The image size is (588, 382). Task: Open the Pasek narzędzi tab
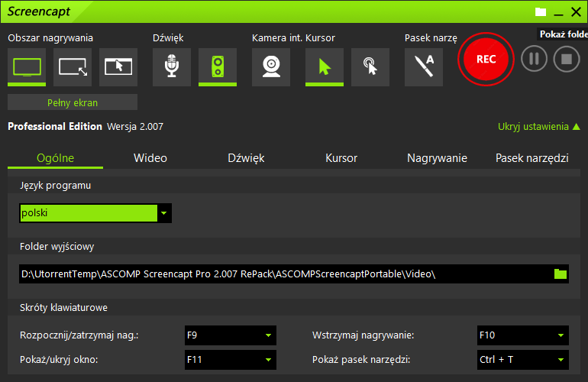coord(532,158)
